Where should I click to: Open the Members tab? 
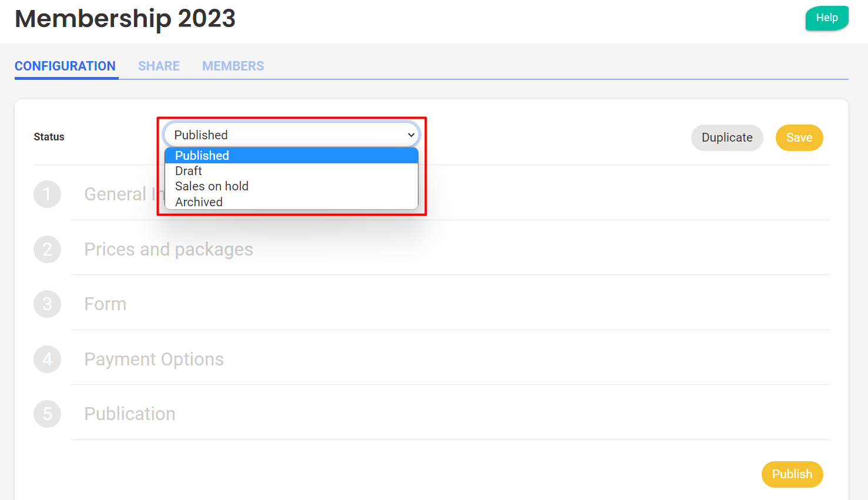point(233,66)
